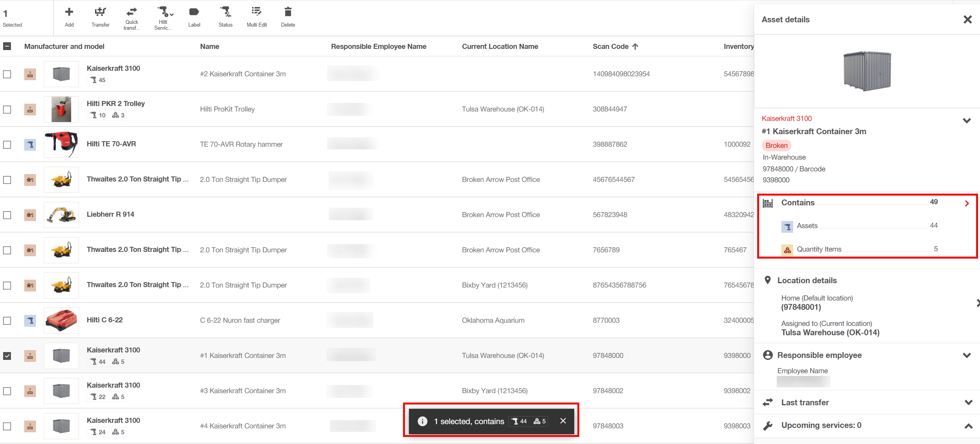The image size is (980, 444).
Task: Click the Last transfer arrows icon
Action: point(768,402)
